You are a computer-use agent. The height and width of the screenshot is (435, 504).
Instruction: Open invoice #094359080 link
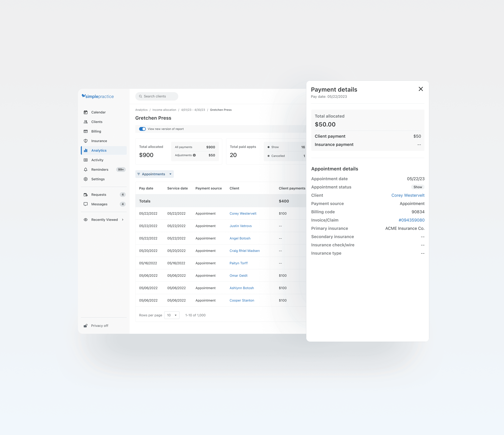(411, 220)
